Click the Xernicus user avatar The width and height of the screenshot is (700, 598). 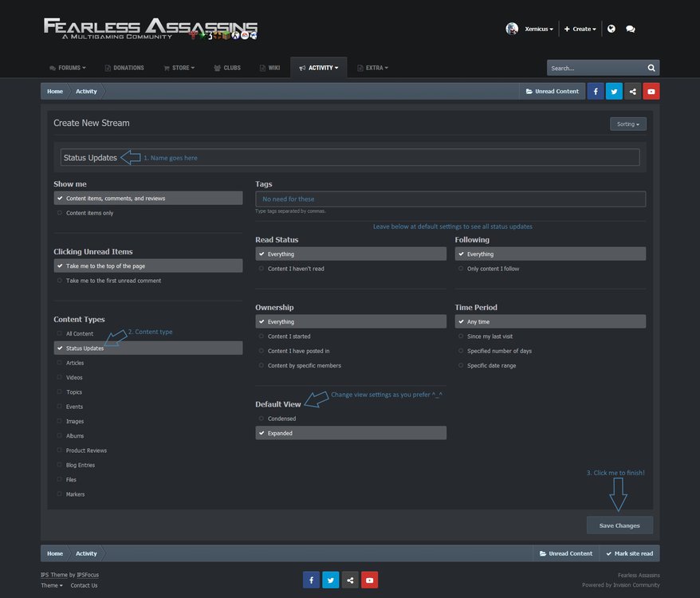pos(512,29)
